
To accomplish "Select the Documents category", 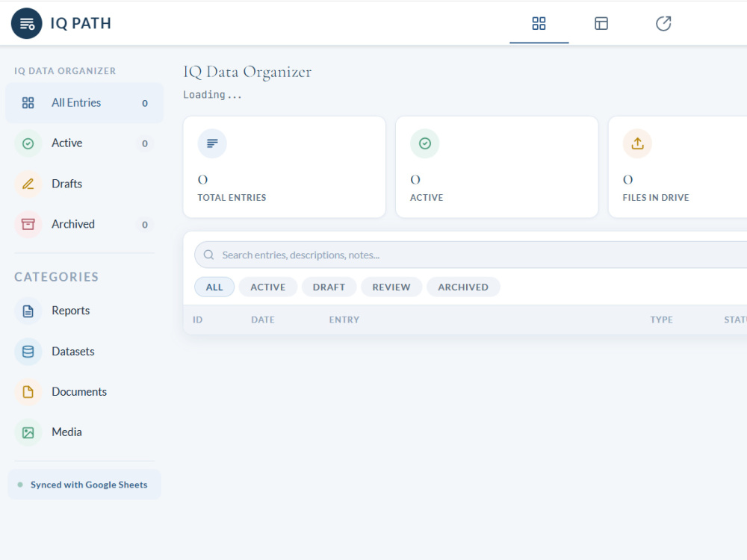I will pyautogui.click(x=84, y=392).
